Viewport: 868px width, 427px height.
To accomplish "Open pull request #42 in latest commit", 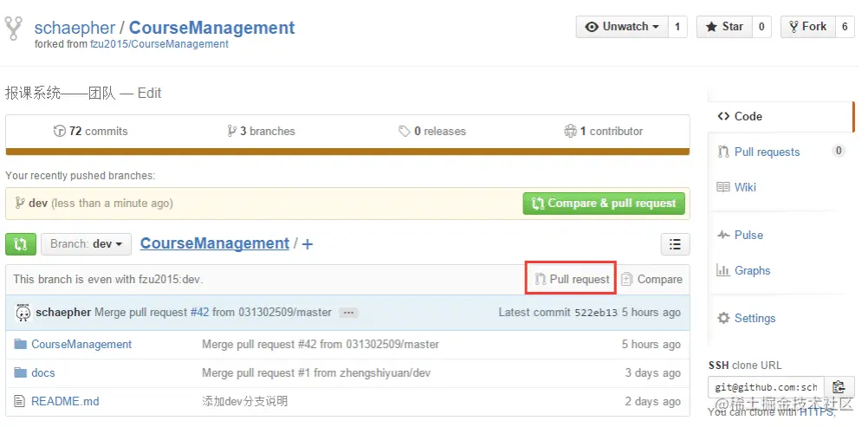I will coord(199,313).
